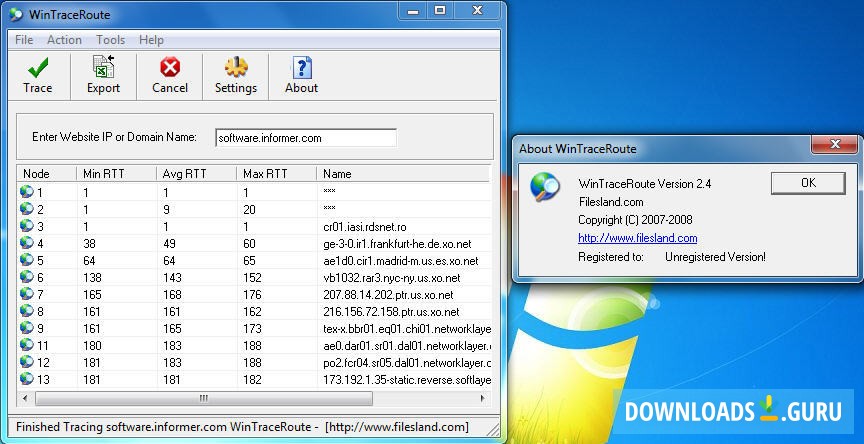Follow the http://www.filesland.com link
This screenshot has height=444, width=864.
tap(638, 239)
